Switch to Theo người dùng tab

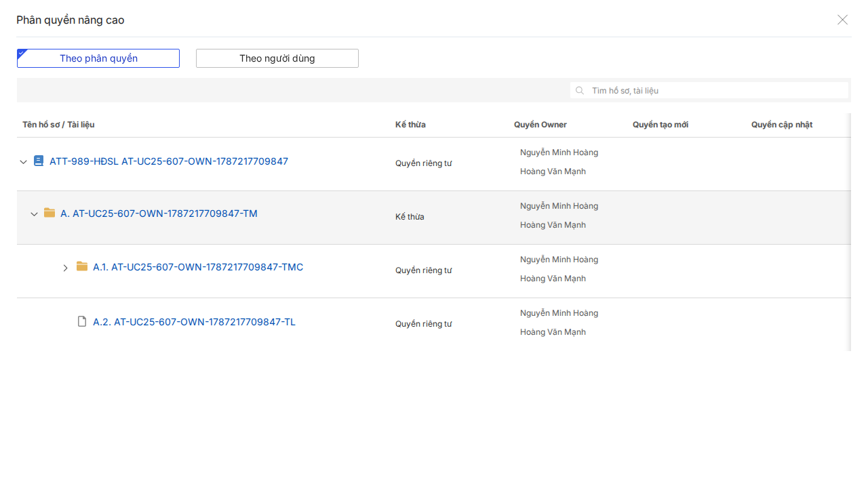[x=277, y=58]
